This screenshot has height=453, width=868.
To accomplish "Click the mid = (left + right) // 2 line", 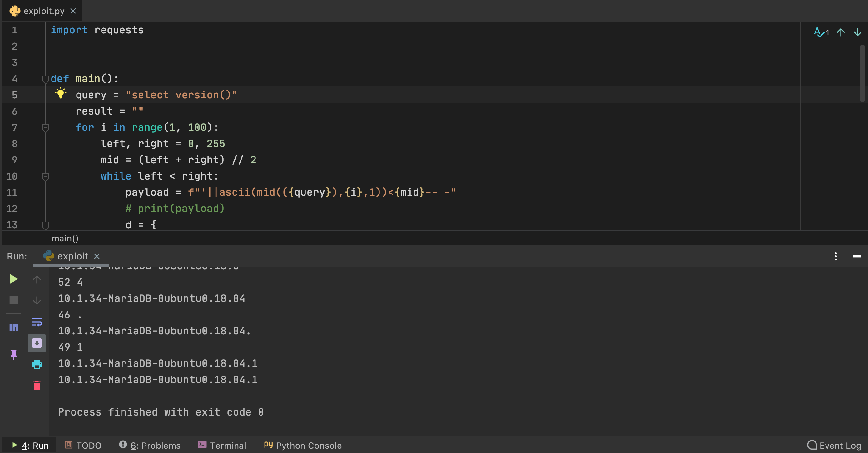I will click(x=178, y=160).
